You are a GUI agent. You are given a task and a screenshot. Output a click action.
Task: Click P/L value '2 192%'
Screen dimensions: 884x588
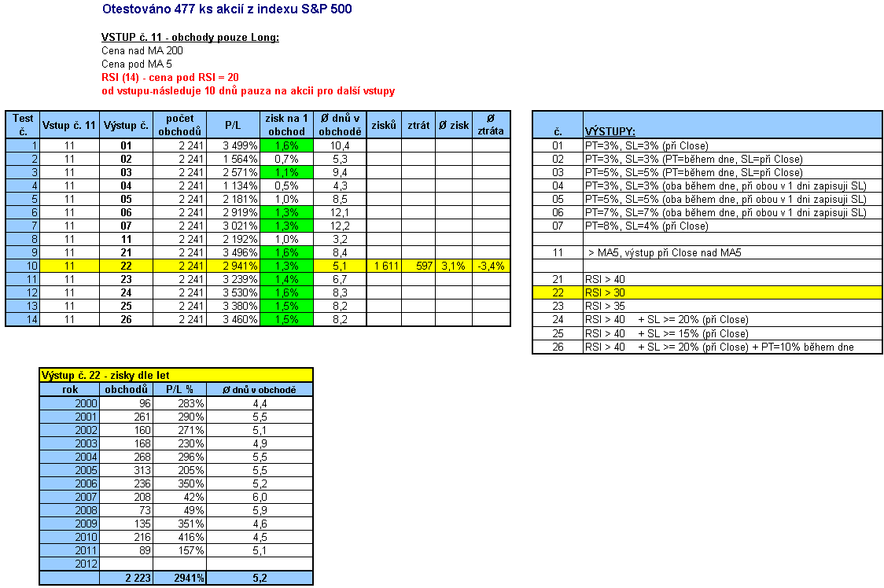point(233,239)
